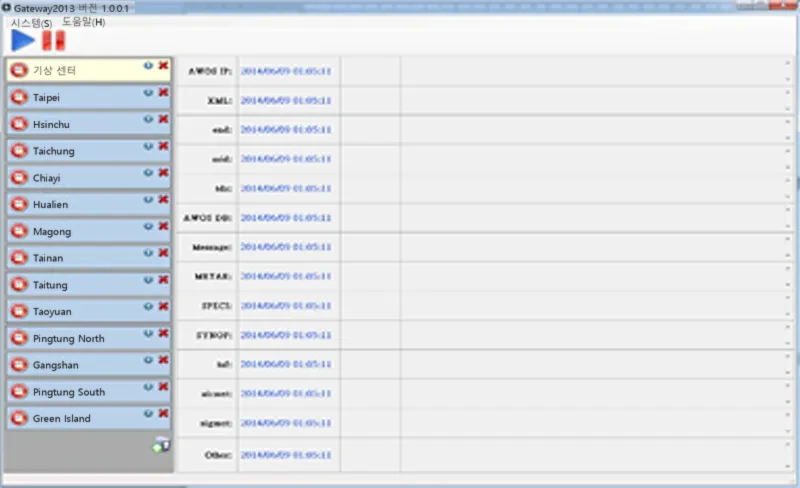Remove the Taichung station with its red X
Screen dimensions: 800x488
(x=163, y=146)
